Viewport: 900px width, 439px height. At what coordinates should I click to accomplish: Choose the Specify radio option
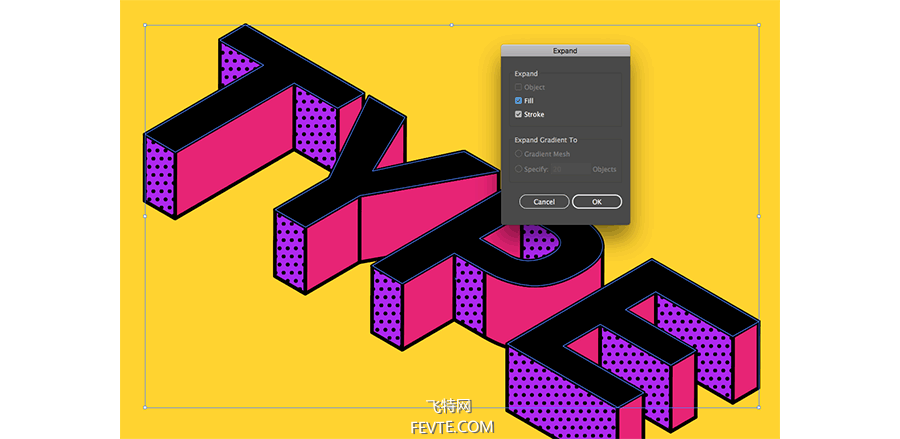tap(518, 169)
